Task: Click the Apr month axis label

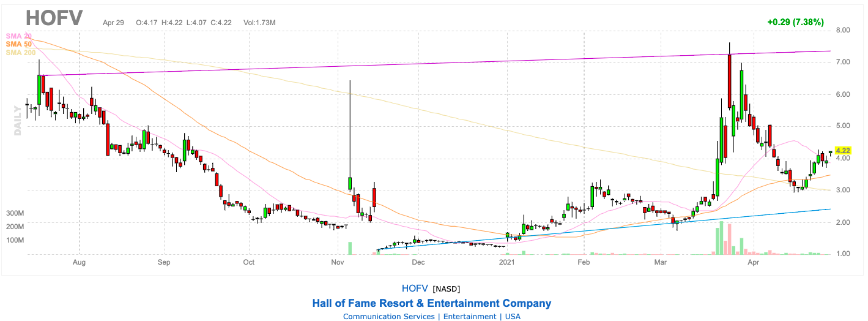Action: 753,262
